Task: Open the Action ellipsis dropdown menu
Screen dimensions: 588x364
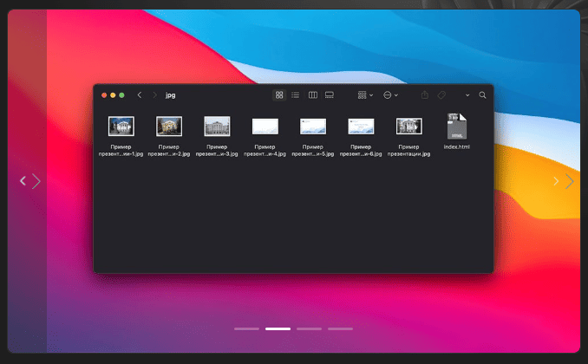Action: 390,95
